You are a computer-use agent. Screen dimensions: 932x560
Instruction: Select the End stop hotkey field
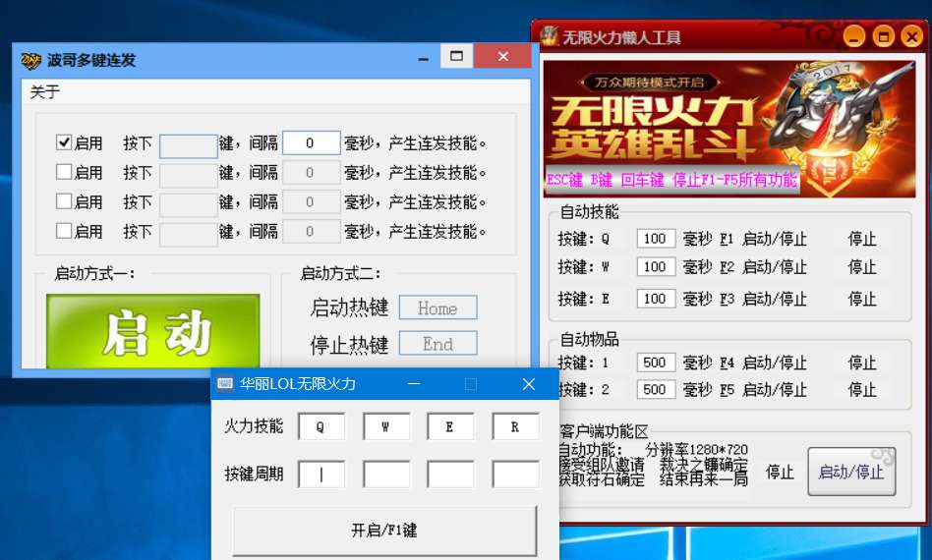pos(437,344)
